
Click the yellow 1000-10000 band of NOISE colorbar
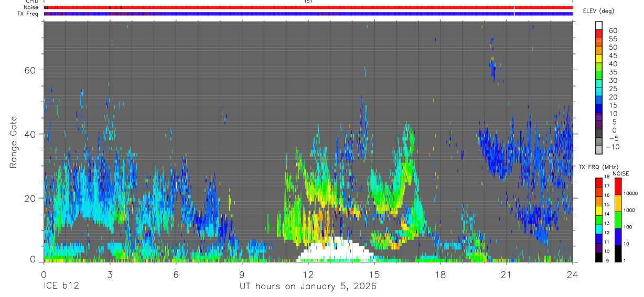(x=618, y=203)
